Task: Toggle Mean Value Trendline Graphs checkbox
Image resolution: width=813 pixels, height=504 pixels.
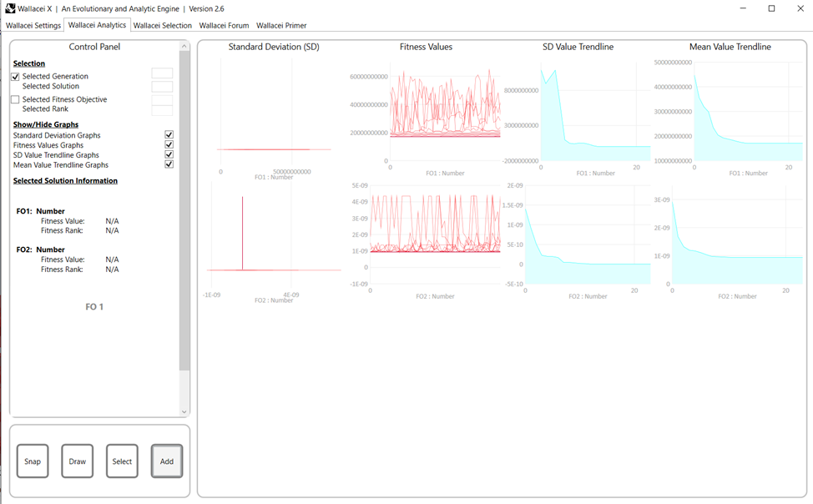Action: [169, 164]
